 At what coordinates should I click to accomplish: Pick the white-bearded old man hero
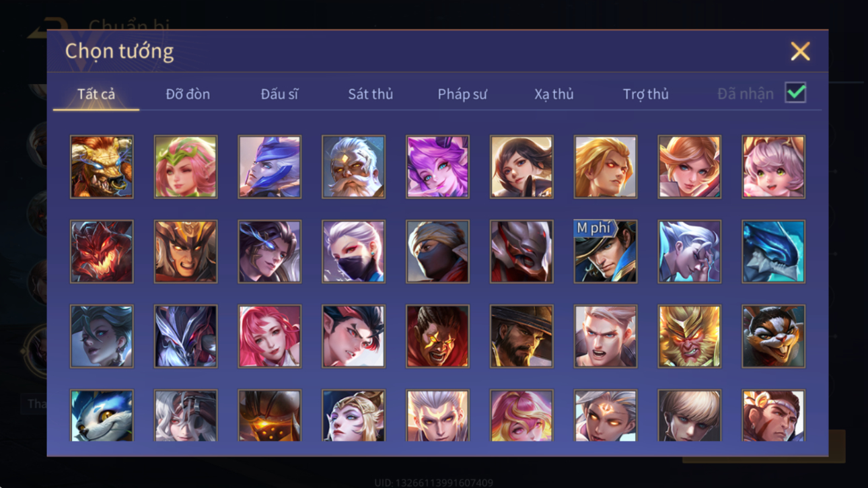[x=353, y=167]
